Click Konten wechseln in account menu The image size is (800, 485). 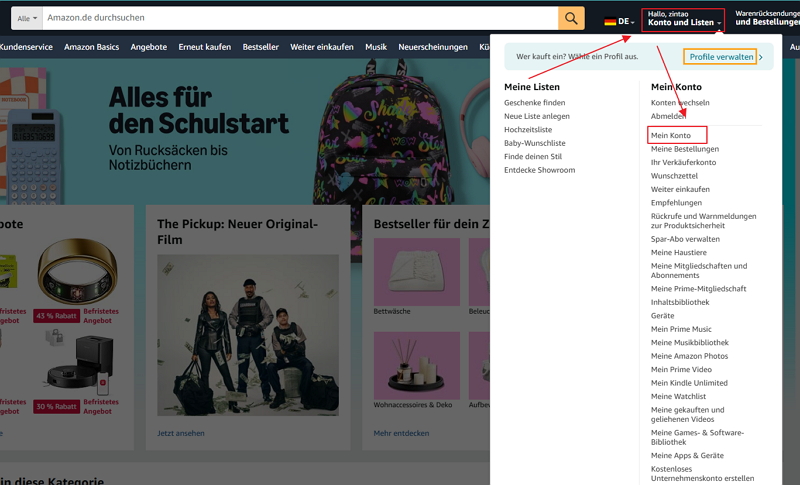(x=680, y=103)
